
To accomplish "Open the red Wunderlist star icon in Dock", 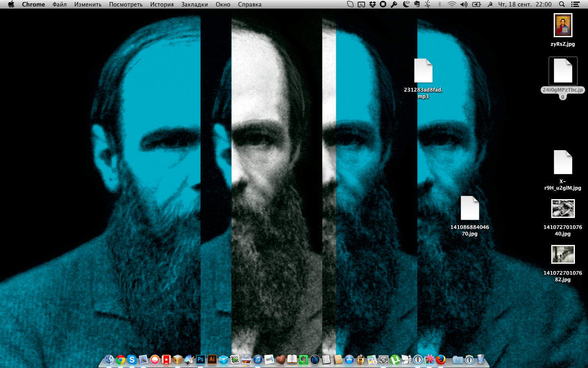I will pos(166,359).
